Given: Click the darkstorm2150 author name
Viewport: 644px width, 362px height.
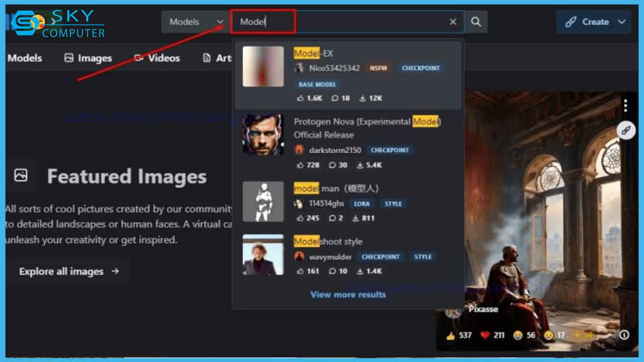Looking at the screenshot, I should [x=335, y=150].
